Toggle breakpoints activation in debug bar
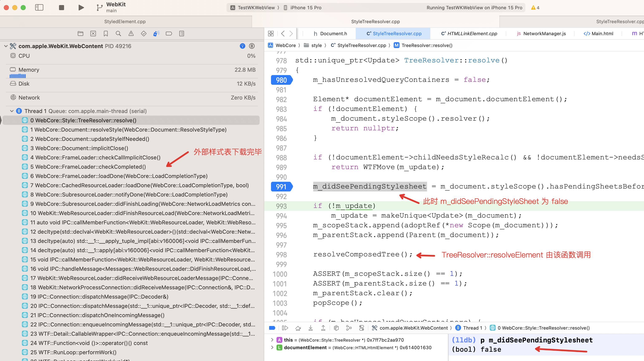Screen dimensions: 644x361 (272, 328)
